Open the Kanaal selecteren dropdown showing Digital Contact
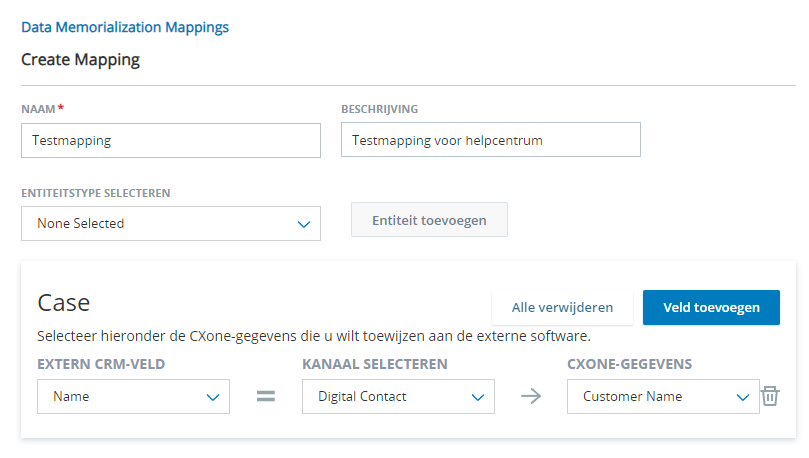 [398, 397]
